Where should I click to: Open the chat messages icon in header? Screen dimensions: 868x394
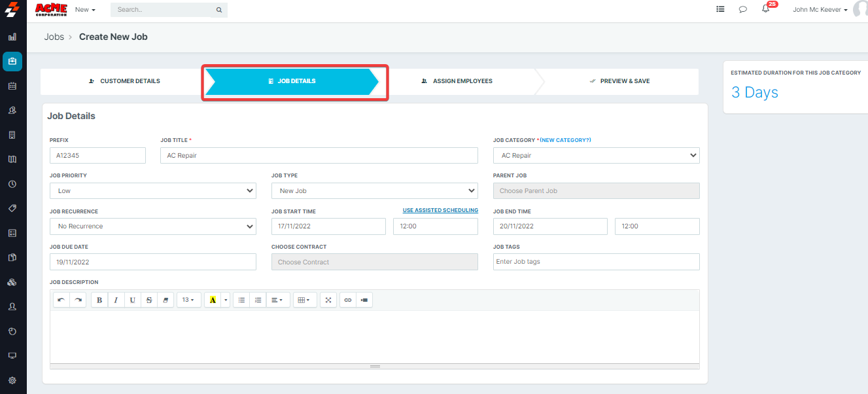pos(743,10)
